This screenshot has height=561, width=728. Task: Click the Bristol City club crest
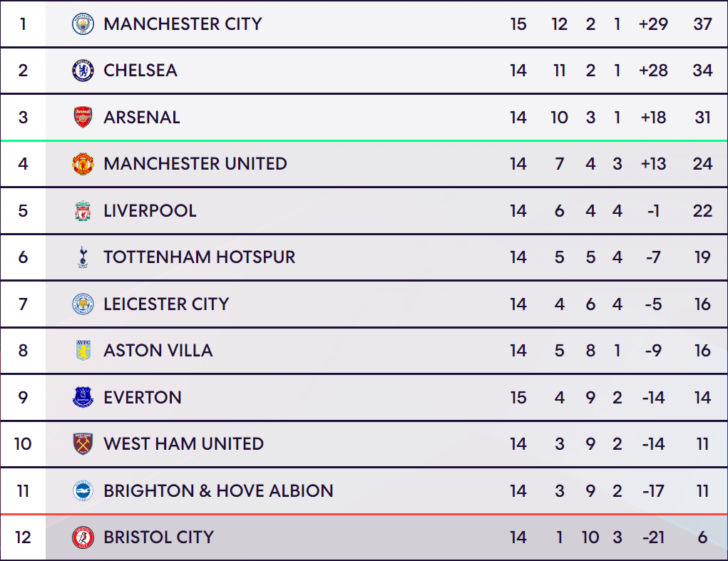pyautogui.click(x=83, y=537)
